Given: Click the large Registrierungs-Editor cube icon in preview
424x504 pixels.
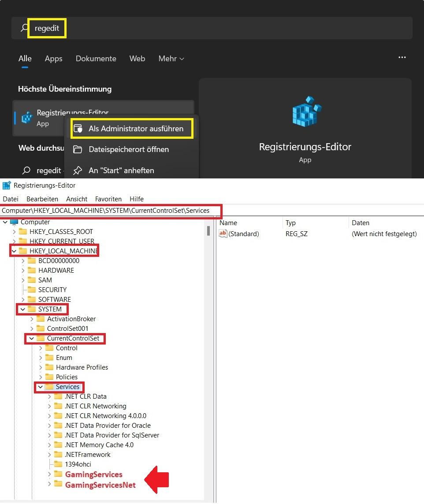Looking at the screenshot, I should coord(306,111).
